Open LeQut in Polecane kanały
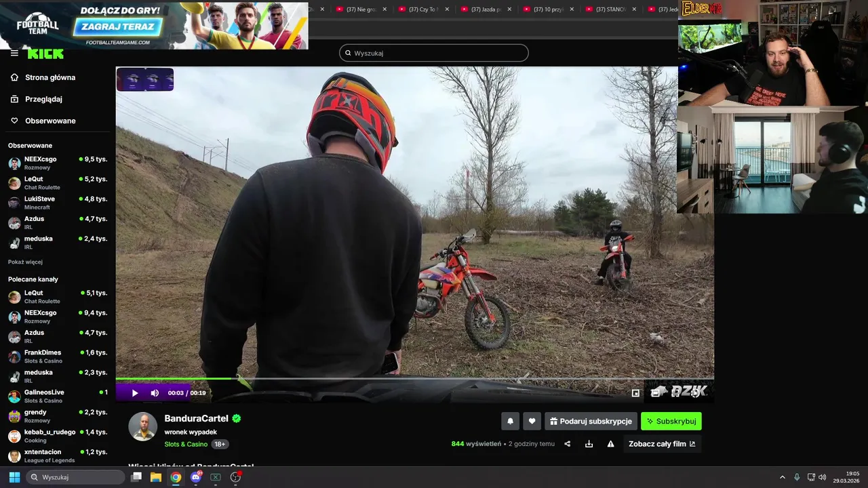The image size is (868, 488). [x=58, y=297]
